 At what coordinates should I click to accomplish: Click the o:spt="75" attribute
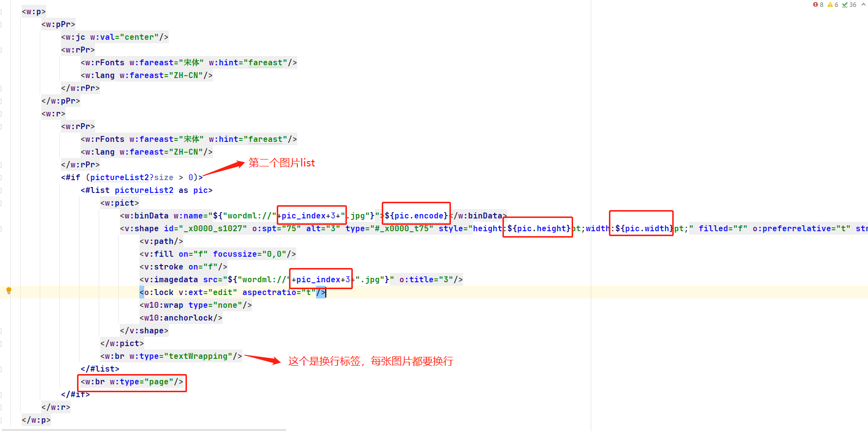click(x=277, y=228)
